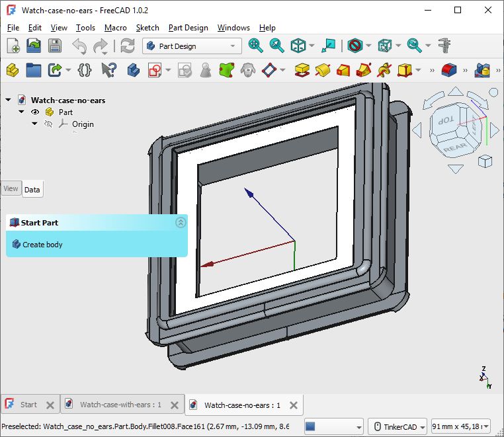504x437 pixels.
Task: Close the Watch-case-with-ears tab
Action: (175, 405)
